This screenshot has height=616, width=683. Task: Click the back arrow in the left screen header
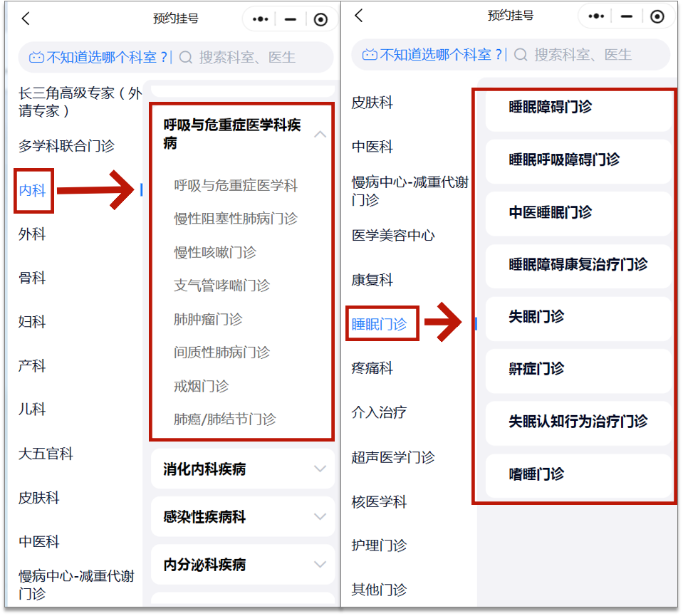coord(26,19)
